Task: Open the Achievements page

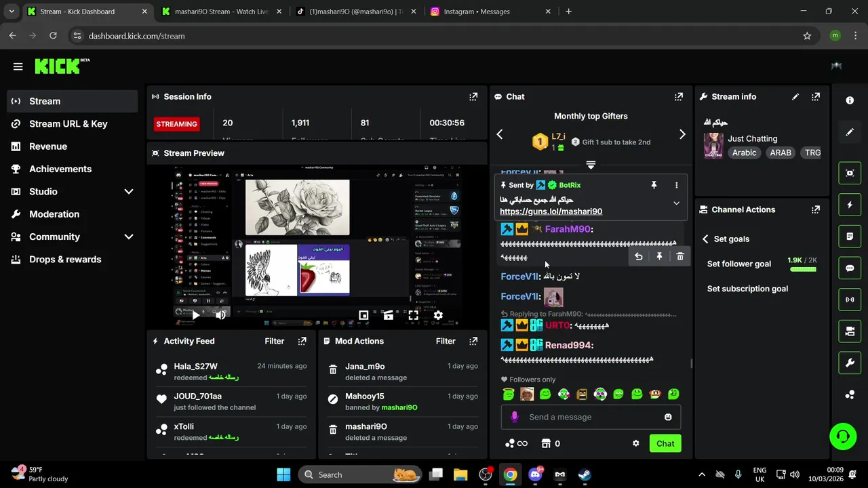Action: tap(73, 169)
